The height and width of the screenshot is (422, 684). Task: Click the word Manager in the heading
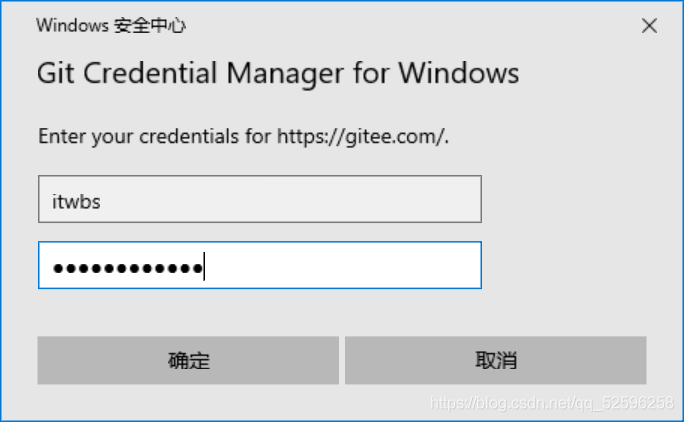pos(285,74)
